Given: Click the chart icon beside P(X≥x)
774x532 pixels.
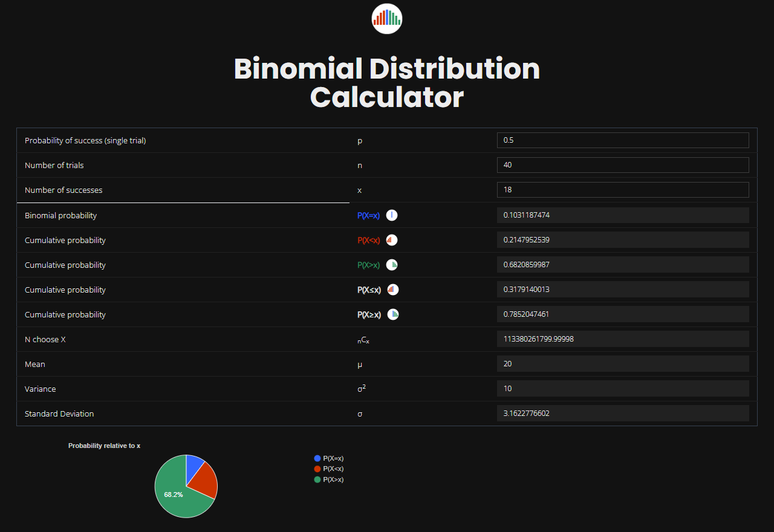Looking at the screenshot, I should click(393, 314).
